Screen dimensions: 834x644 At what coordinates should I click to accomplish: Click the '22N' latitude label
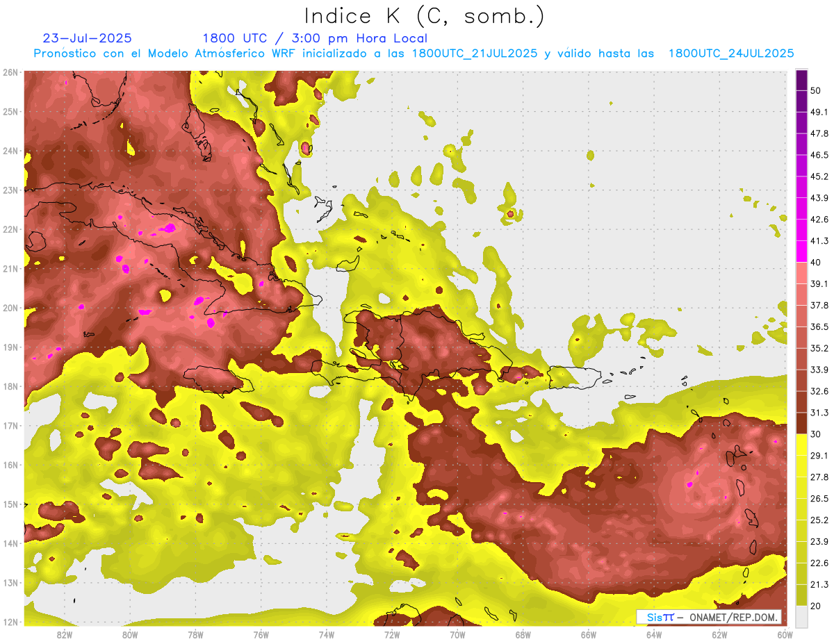10,229
